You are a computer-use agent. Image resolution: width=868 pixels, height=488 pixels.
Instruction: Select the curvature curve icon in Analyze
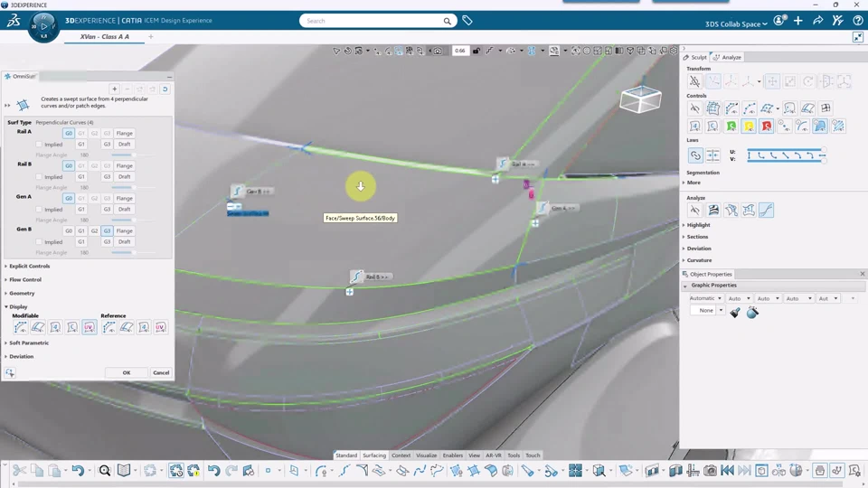(x=766, y=211)
